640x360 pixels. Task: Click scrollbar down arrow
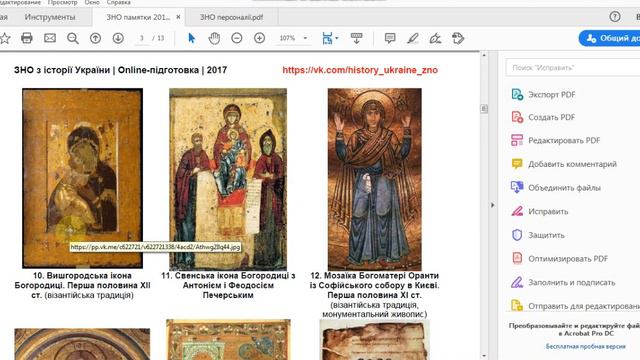484,356
